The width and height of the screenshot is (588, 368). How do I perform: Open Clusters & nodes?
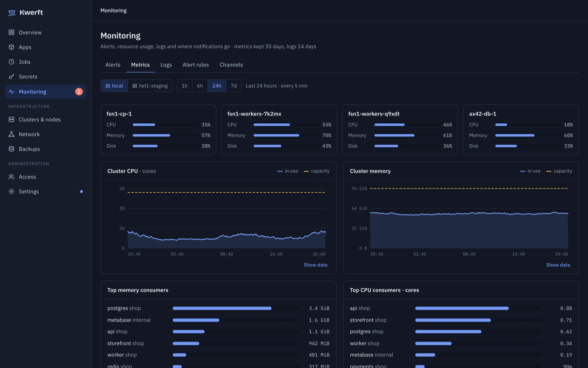pyautogui.click(x=46, y=119)
